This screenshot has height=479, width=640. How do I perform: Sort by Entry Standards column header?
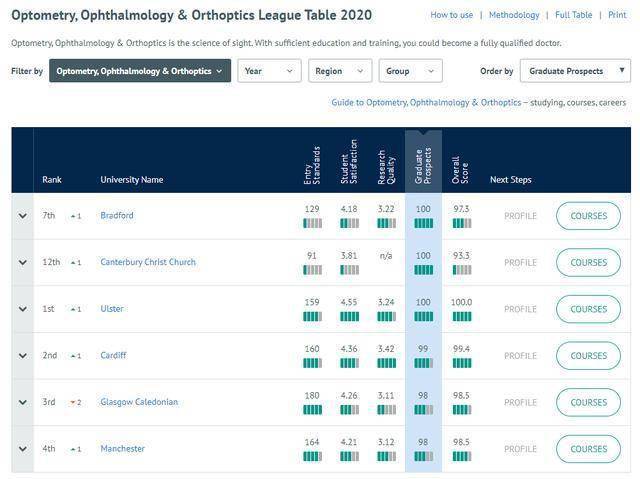pyautogui.click(x=312, y=165)
